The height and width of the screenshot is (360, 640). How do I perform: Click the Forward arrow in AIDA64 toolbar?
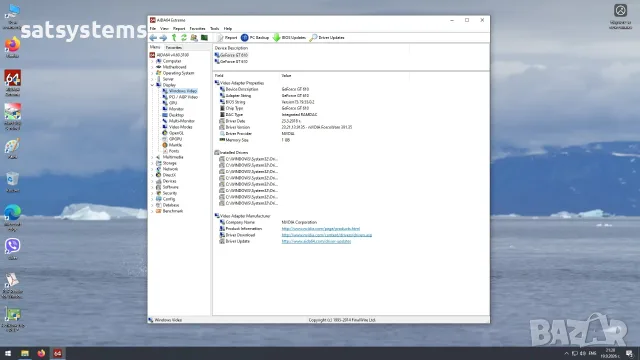click(163, 38)
